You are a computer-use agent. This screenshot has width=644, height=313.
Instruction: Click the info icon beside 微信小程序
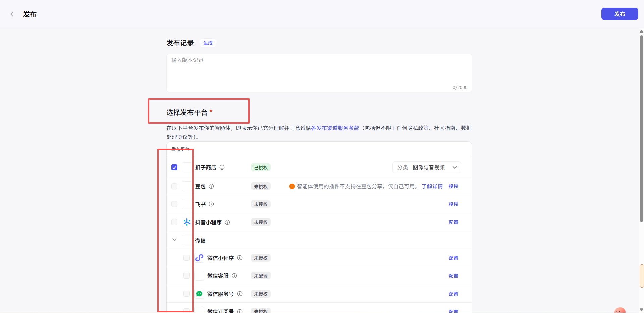point(240,258)
